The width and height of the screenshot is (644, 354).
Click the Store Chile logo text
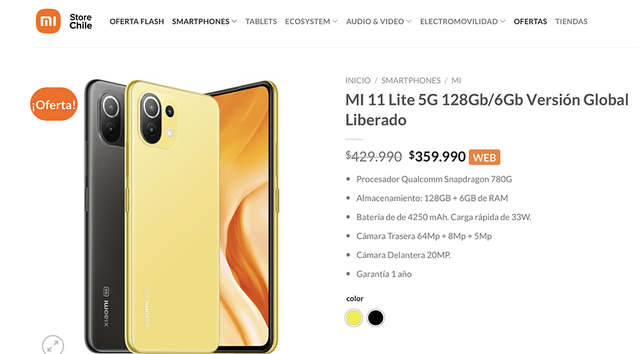pos(80,21)
